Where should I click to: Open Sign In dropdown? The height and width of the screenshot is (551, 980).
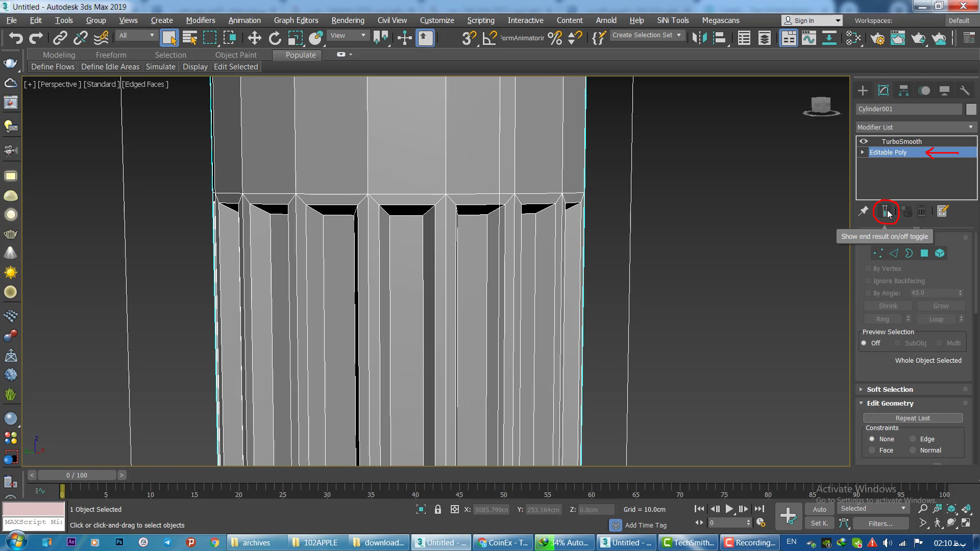[812, 20]
